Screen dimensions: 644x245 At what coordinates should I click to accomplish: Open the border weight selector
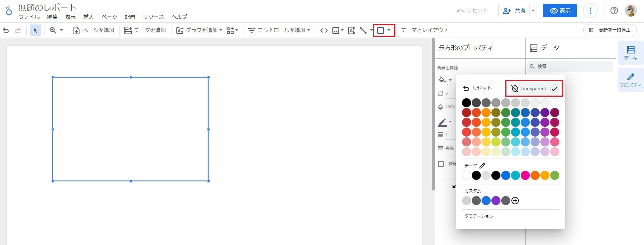click(x=446, y=134)
